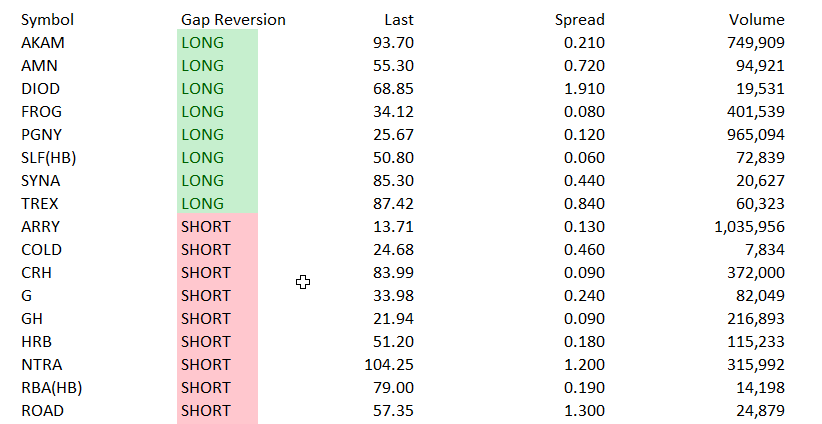Click the ROAD SHORT cell
822x424 pixels.
point(217,411)
